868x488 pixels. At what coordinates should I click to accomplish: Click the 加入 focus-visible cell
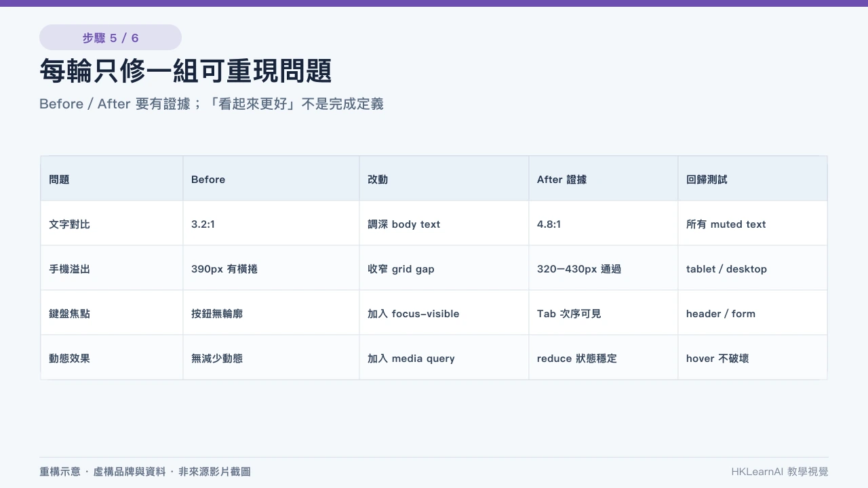[x=444, y=313]
